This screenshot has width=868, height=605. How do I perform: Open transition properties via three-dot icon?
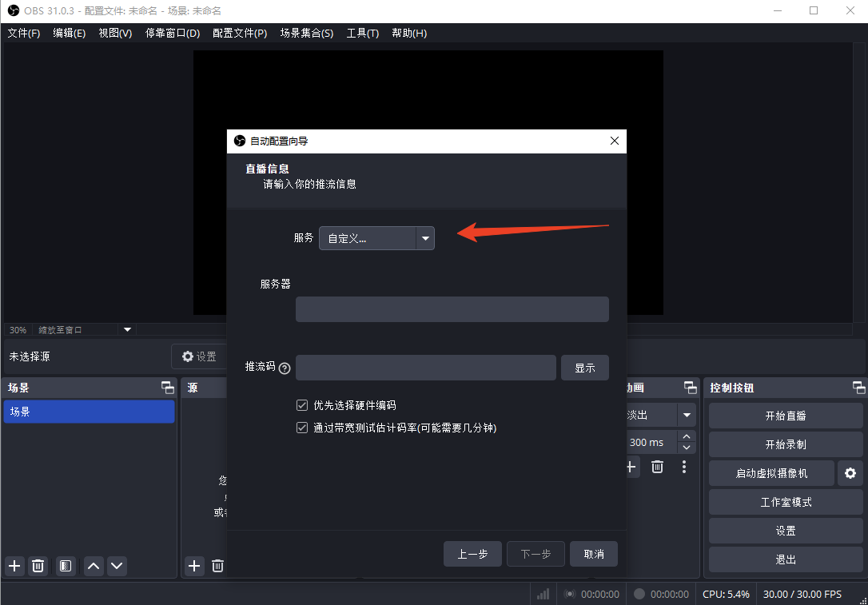(x=683, y=467)
